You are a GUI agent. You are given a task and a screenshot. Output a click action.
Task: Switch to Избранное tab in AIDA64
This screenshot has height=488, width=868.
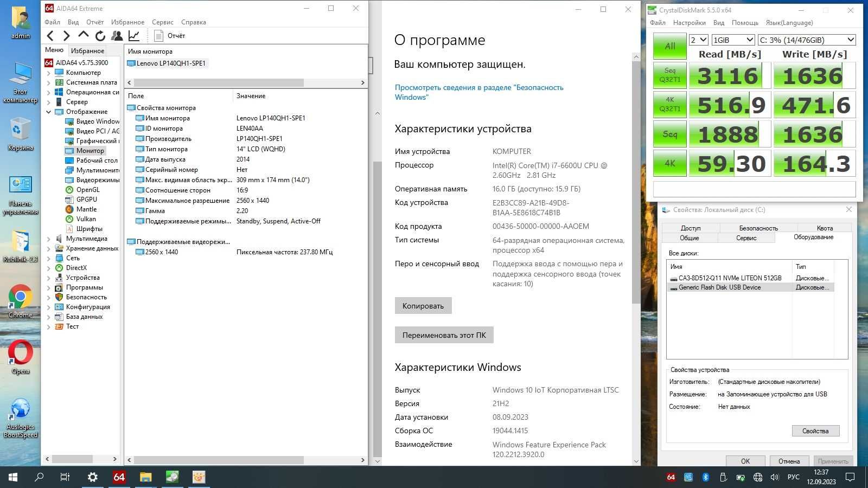tap(88, 50)
